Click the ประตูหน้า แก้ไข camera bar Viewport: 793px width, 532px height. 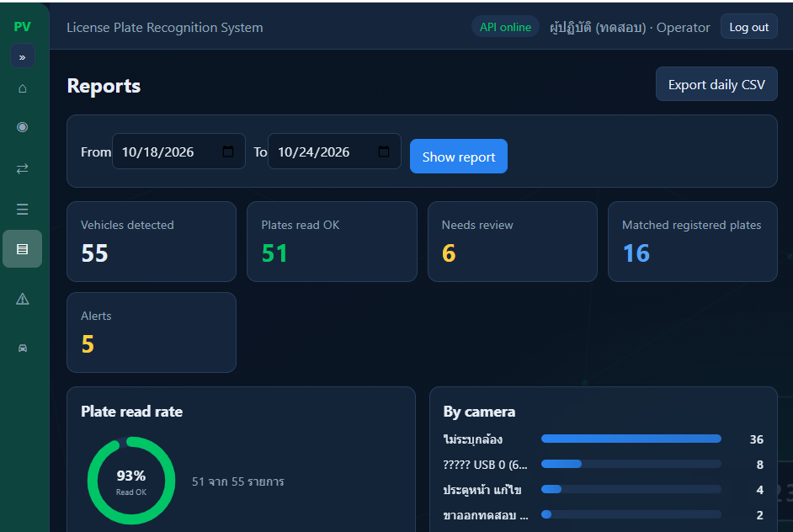631,489
